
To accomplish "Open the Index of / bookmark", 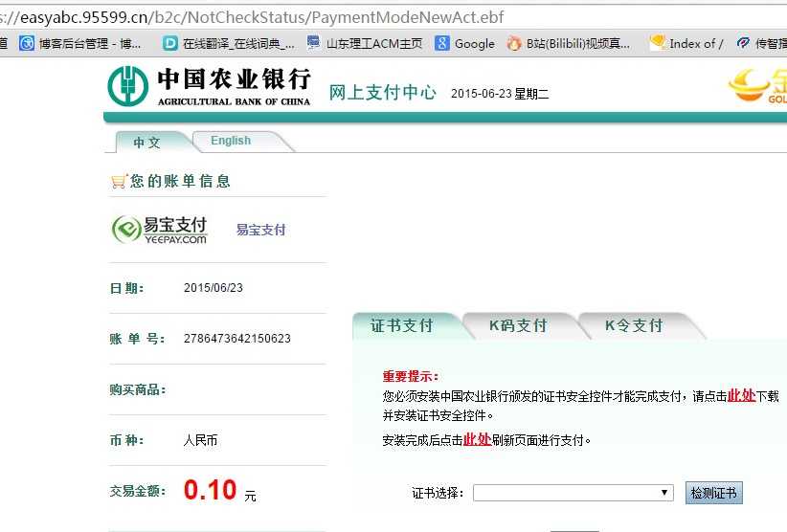I will pyautogui.click(x=686, y=44).
